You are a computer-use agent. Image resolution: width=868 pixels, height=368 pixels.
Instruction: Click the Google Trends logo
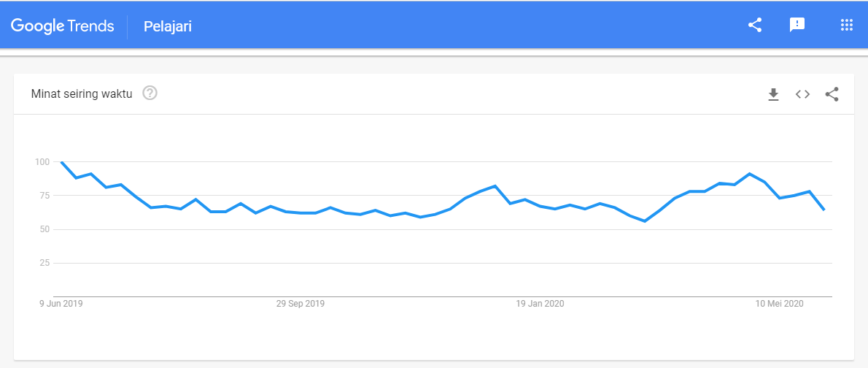click(x=63, y=26)
